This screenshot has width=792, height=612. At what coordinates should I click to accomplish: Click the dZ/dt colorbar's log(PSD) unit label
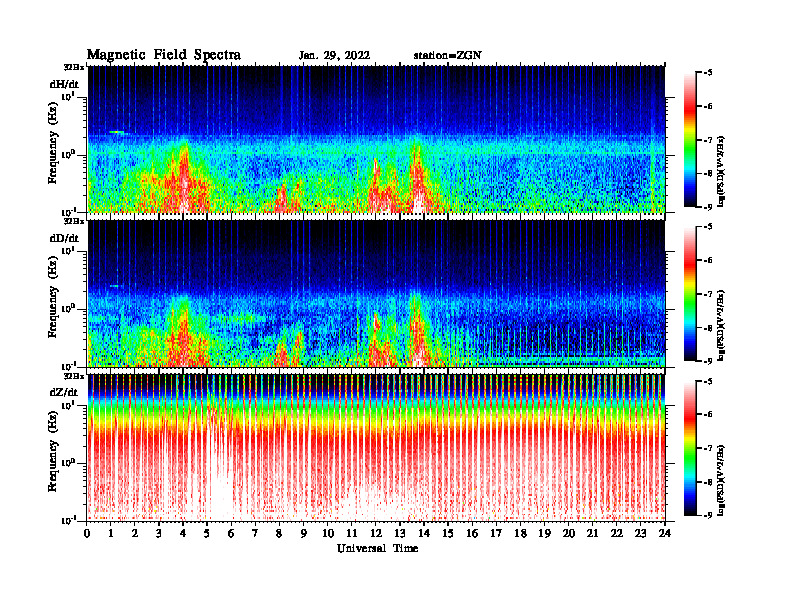[721, 480]
